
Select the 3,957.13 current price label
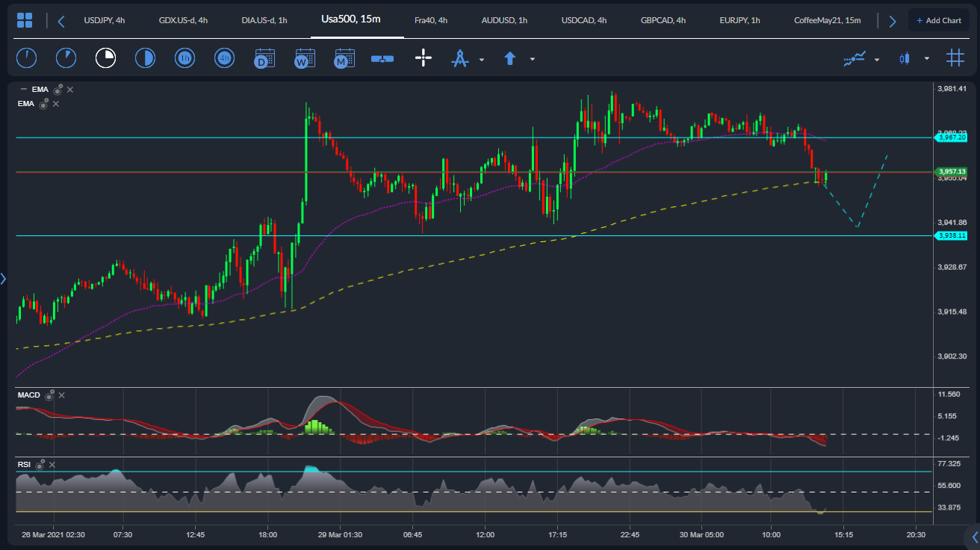tap(952, 171)
